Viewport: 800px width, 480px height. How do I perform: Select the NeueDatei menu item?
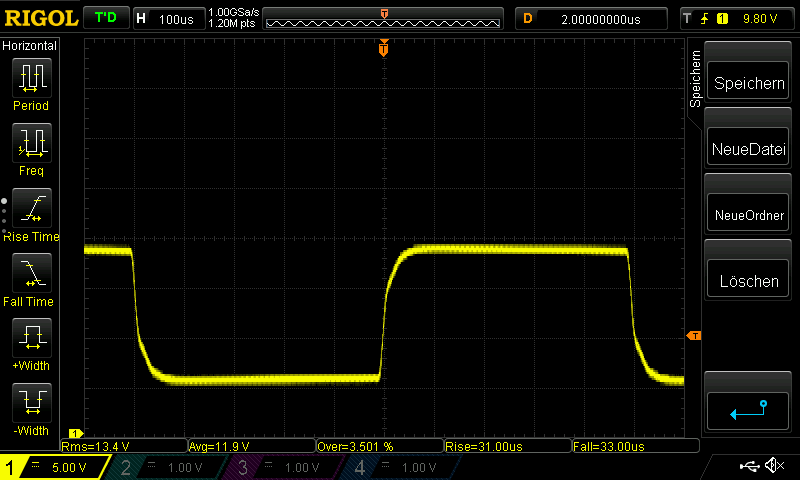coord(749,150)
